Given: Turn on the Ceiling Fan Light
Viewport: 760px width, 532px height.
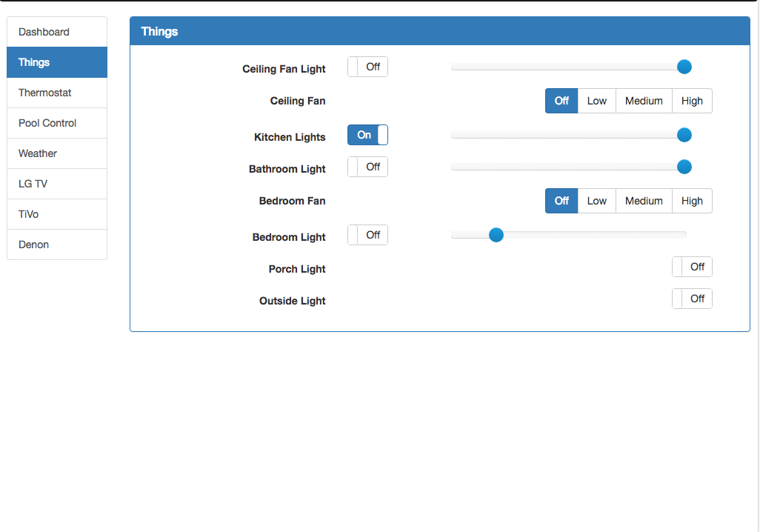Looking at the screenshot, I should click(x=367, y=66).
